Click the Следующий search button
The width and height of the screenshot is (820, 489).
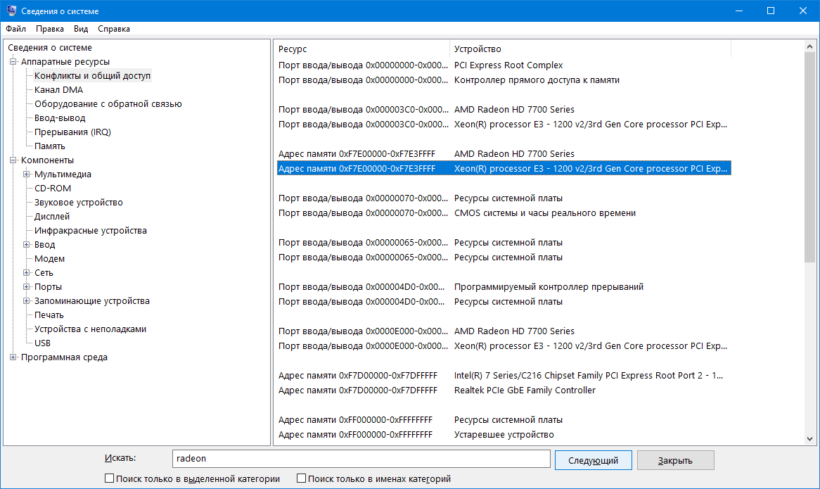click(592, 460)
